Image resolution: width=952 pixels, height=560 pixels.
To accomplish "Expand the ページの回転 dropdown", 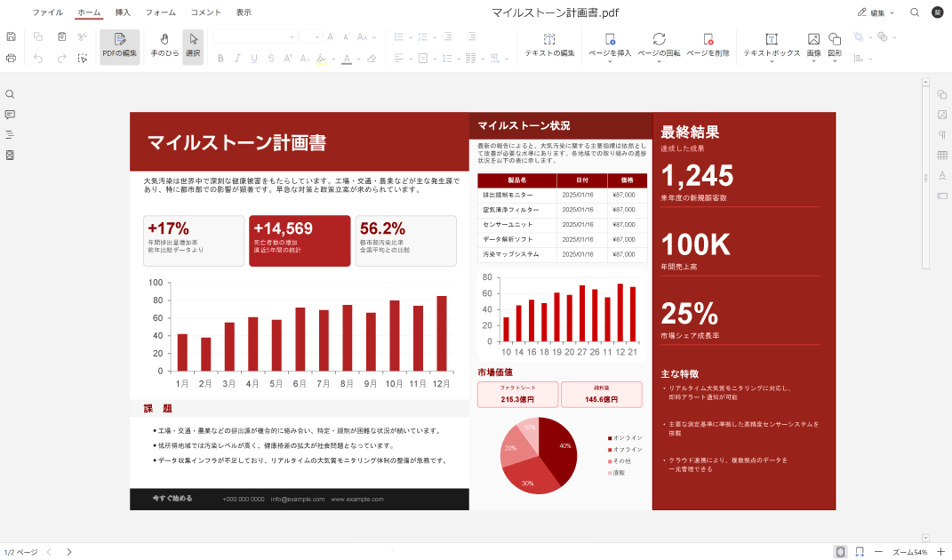I will pos(659,61).
